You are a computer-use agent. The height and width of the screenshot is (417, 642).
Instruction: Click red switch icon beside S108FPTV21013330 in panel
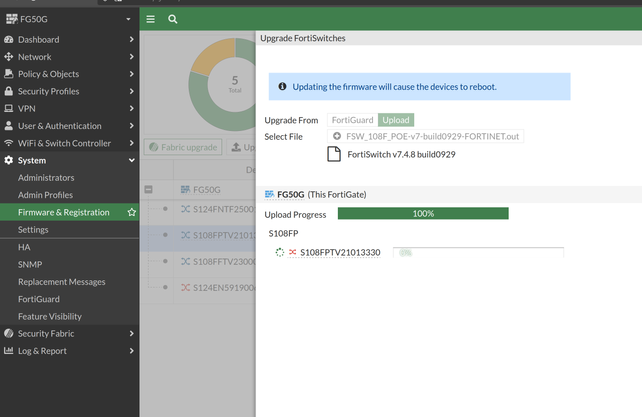[292, 252]
